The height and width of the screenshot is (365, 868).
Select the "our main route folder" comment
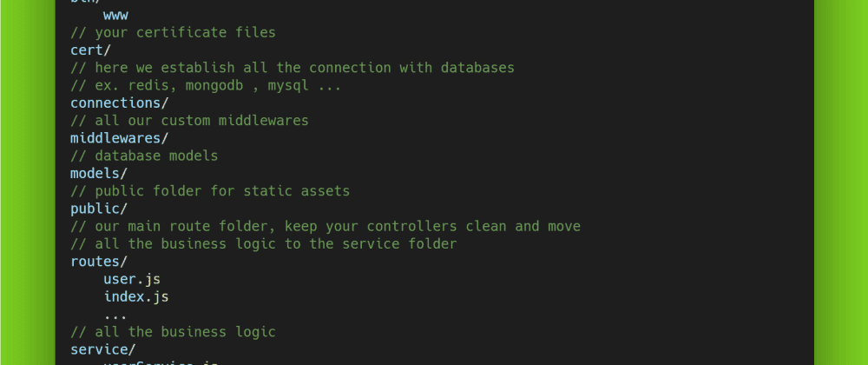tap(325, 226)
